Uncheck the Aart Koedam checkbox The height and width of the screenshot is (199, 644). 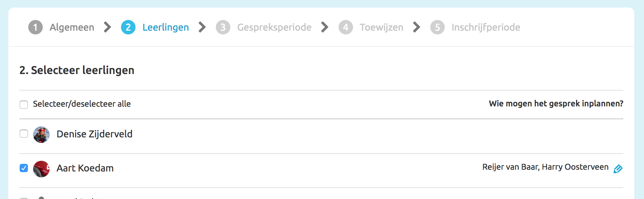click(24, 168)
